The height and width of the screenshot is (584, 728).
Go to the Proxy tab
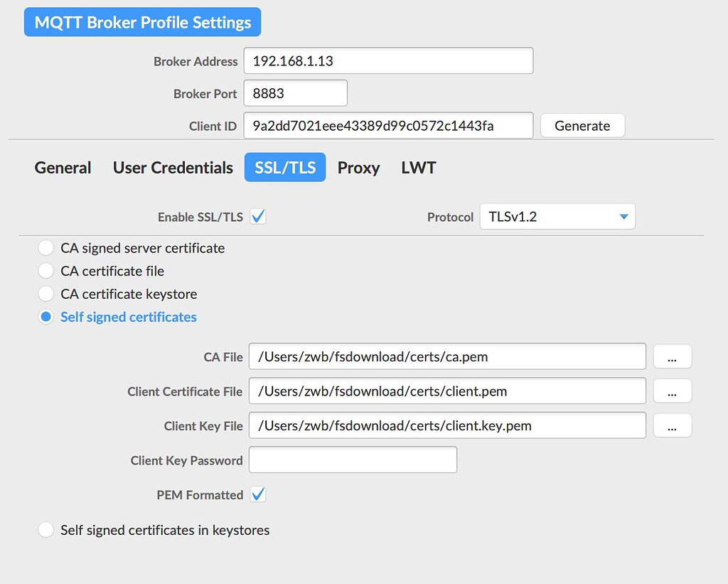click(358, 168)
